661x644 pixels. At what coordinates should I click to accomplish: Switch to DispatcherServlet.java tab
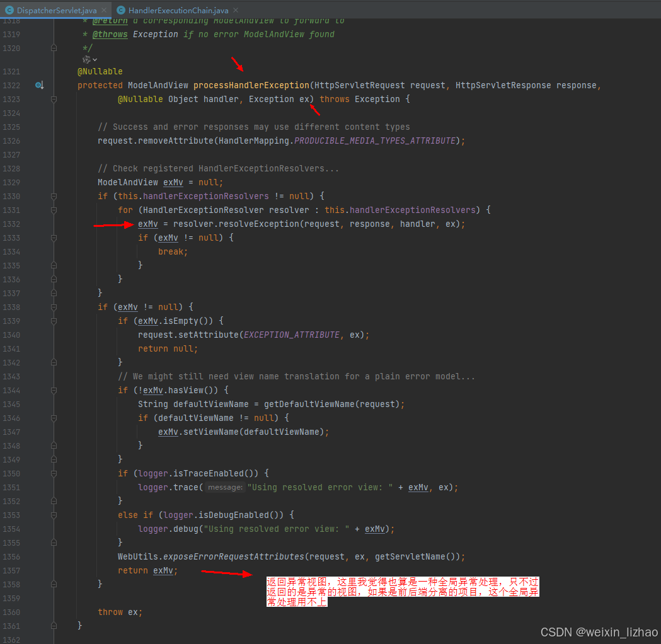[57, 10]
